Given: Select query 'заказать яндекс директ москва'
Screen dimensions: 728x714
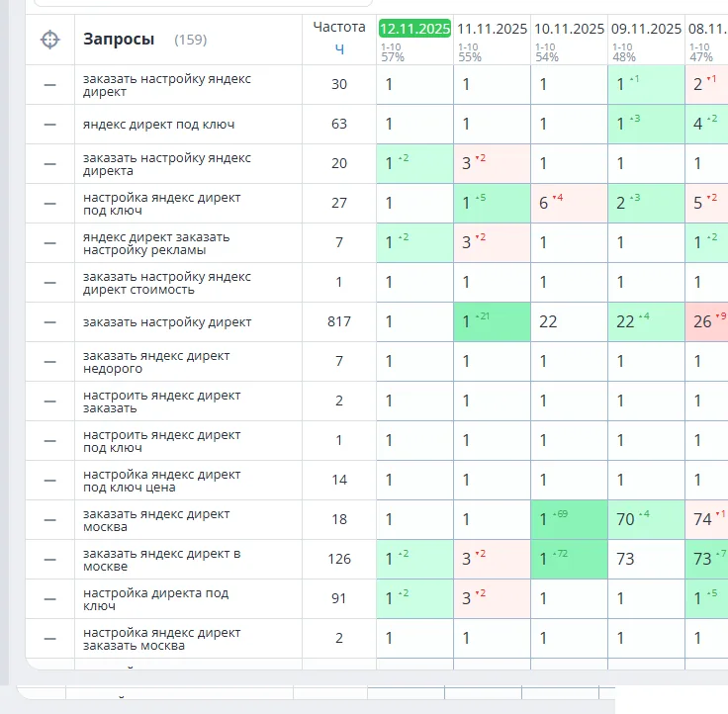Looking at the screenshot, I should tap(156, 520).
